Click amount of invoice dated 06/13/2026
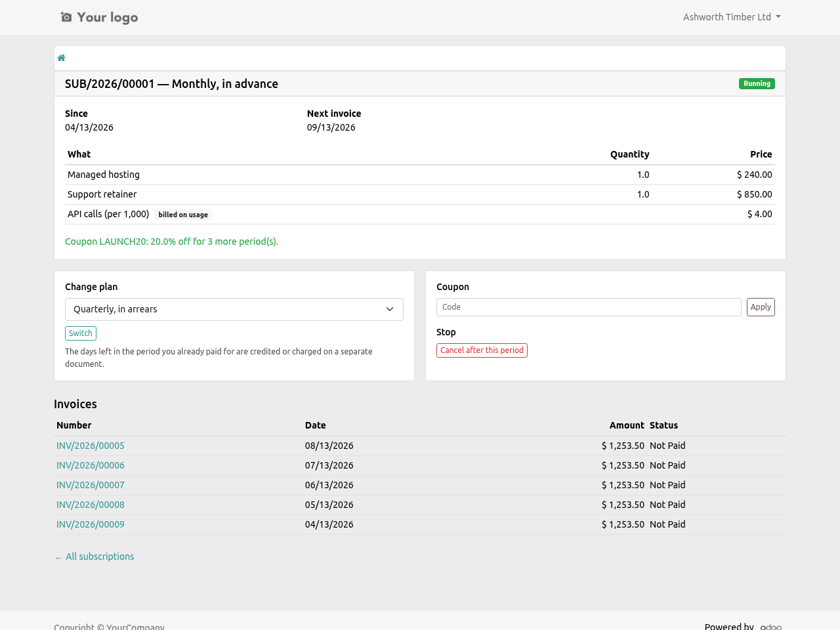This screenshot has width=840, height=630. point(623,485)
